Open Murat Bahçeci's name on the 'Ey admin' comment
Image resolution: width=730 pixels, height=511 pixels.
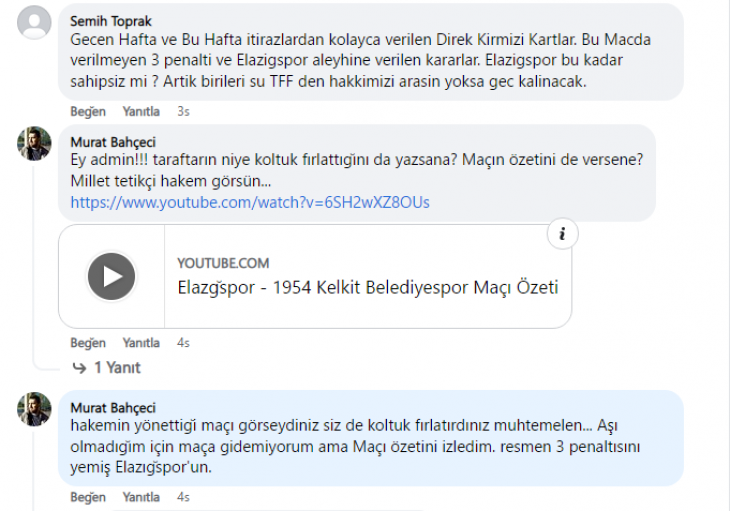tap(113, 142)
